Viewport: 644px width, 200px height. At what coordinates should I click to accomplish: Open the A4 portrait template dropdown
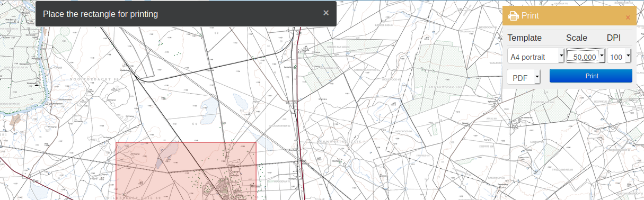[x=536, y=56]
